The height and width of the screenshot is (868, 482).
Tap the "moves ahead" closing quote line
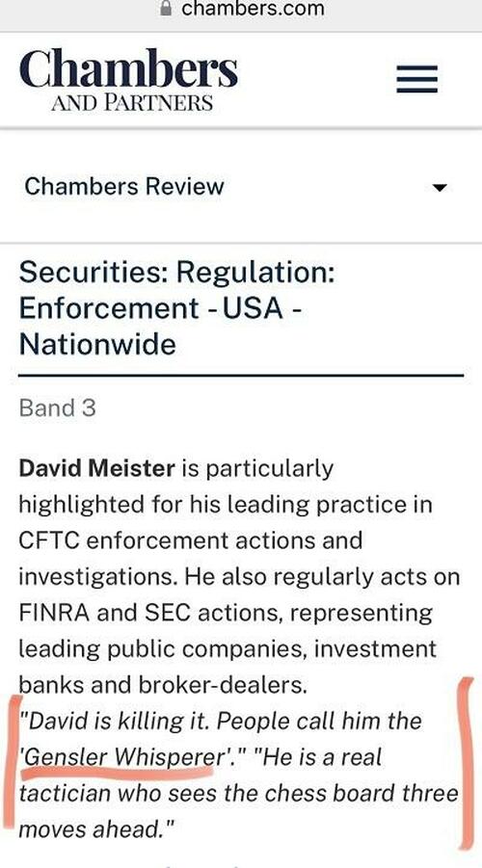pyautogui.click(x=97, y=829)
